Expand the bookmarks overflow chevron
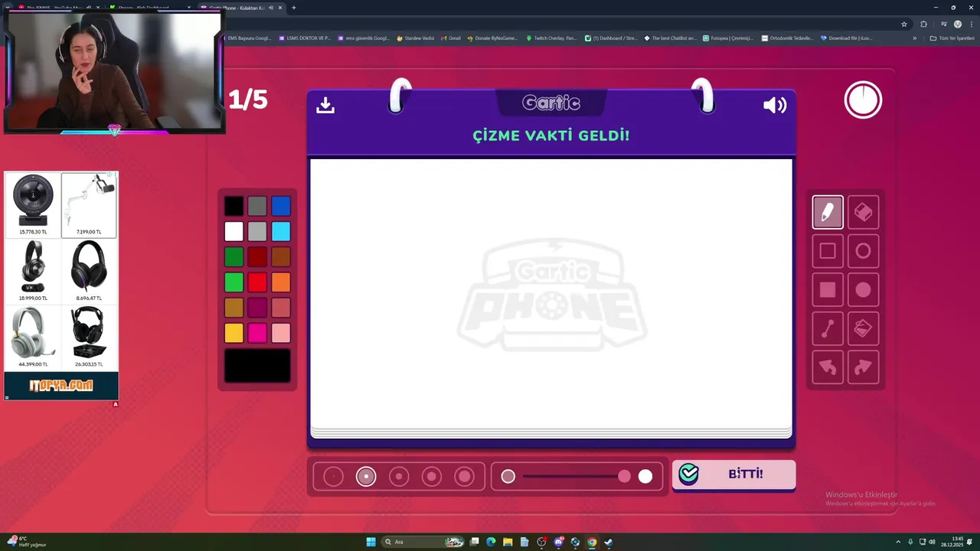The width and height of the screenshot is (980, 551). pos(914,37)
